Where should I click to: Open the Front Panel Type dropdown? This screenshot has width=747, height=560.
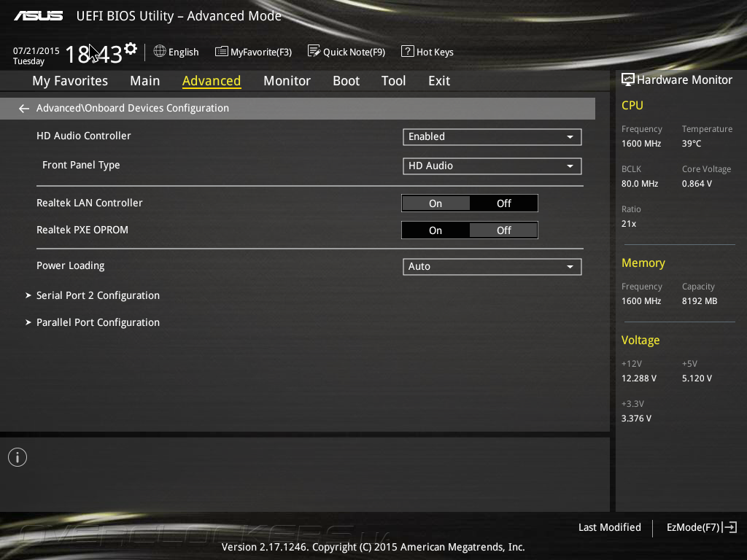492,166
